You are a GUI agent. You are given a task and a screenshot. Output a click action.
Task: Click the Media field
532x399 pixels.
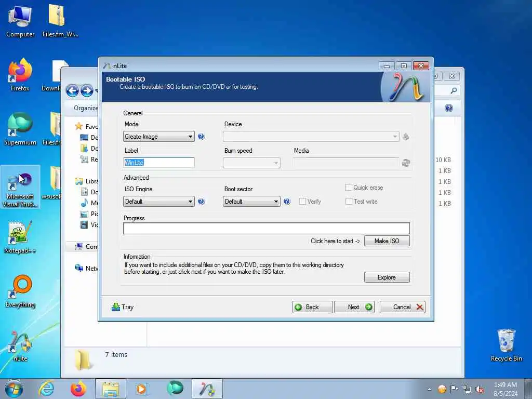coord(346,163)
